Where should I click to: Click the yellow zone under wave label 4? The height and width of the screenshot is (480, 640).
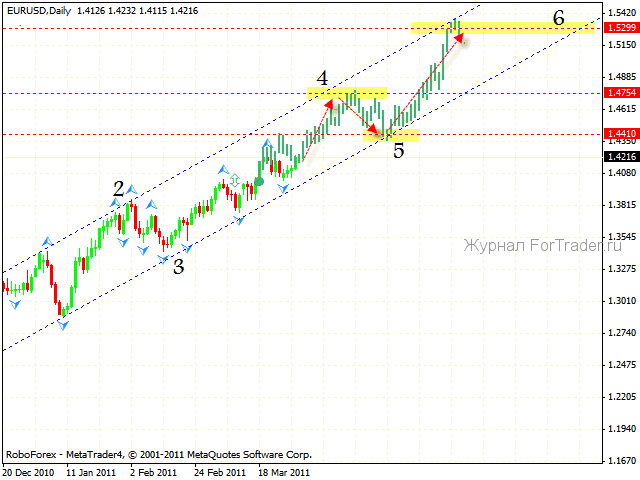(347, 93)
